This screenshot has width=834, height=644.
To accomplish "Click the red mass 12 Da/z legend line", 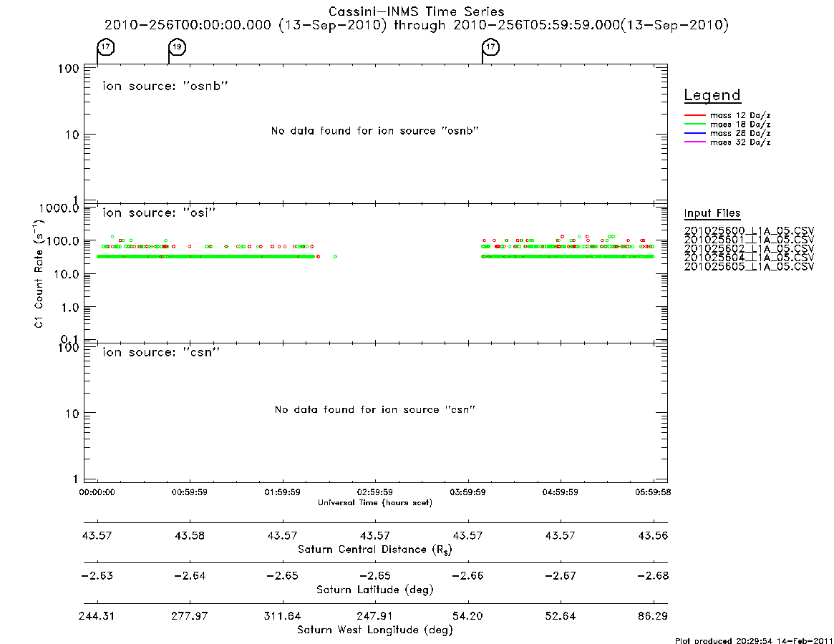I will coord(694,115).
